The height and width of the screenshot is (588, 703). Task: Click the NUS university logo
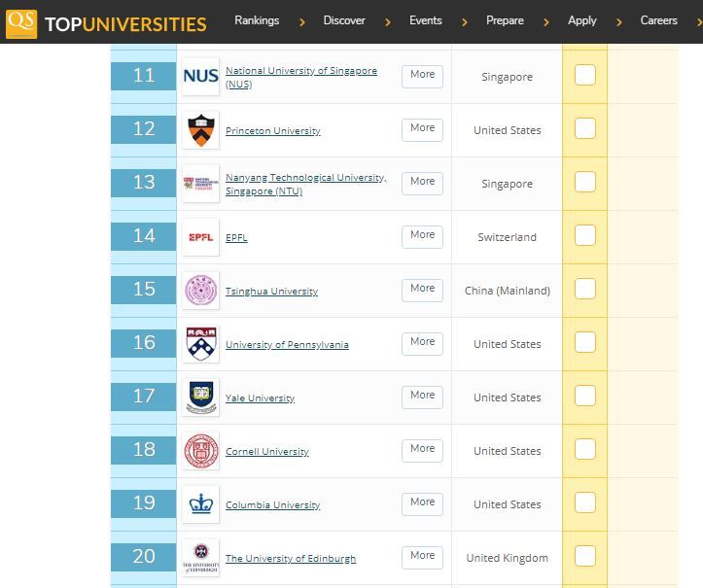point(200,77)
